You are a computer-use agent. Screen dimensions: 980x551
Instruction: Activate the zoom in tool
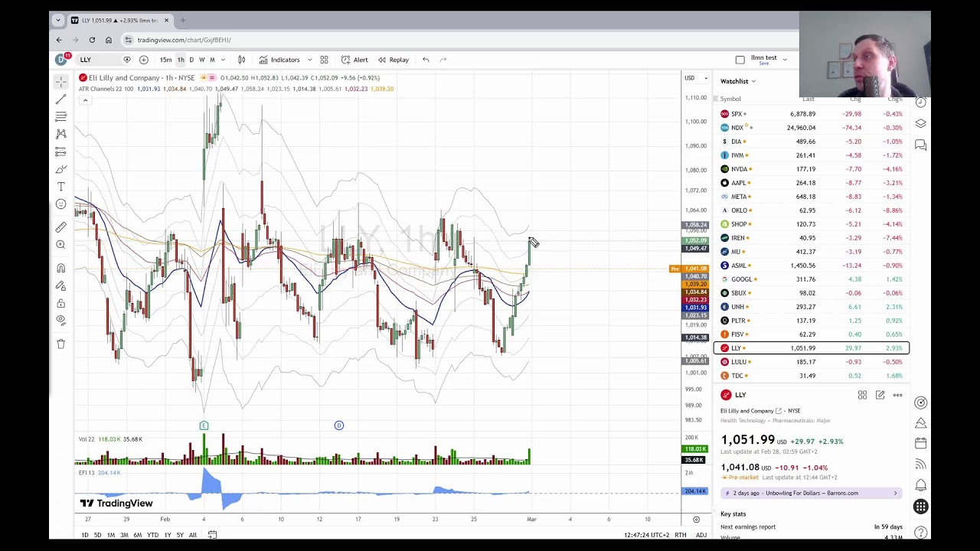(x=60, y=244)
